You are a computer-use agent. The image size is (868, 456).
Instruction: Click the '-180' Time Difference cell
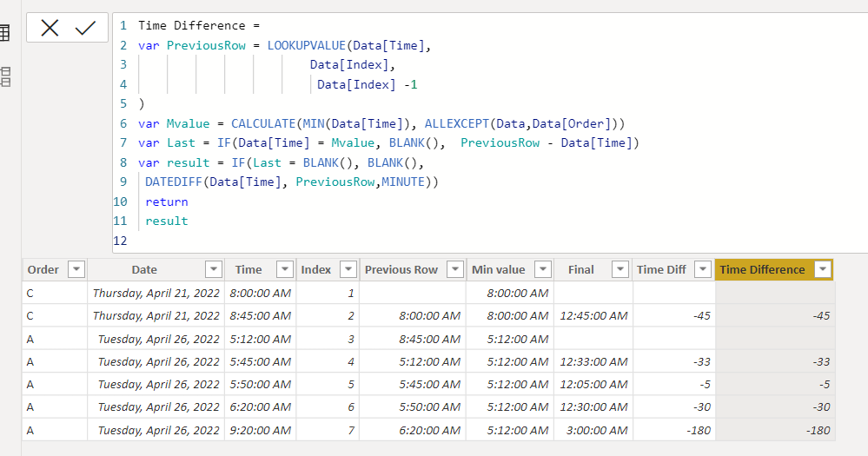tap(775, 430)
